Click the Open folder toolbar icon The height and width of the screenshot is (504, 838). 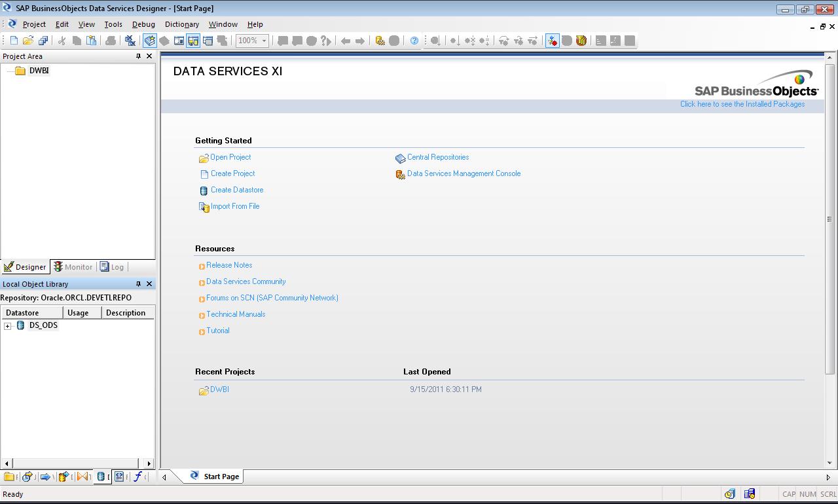28,41
